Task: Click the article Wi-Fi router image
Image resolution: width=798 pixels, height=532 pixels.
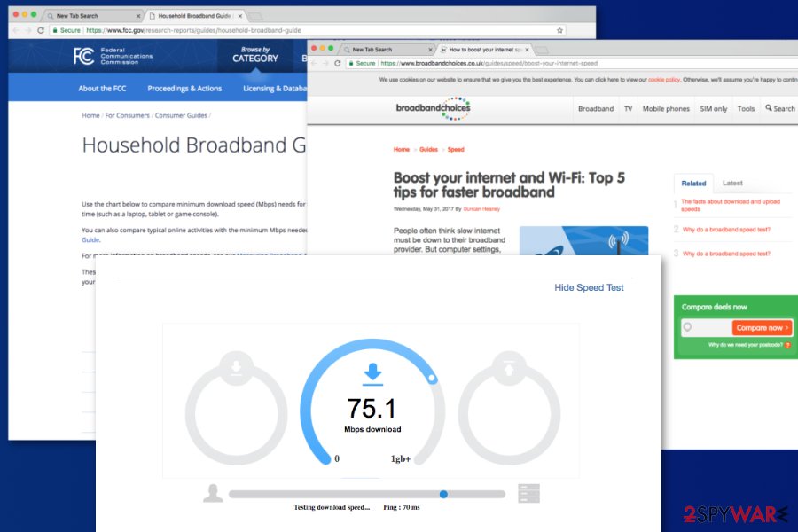Action: point(583,240)
